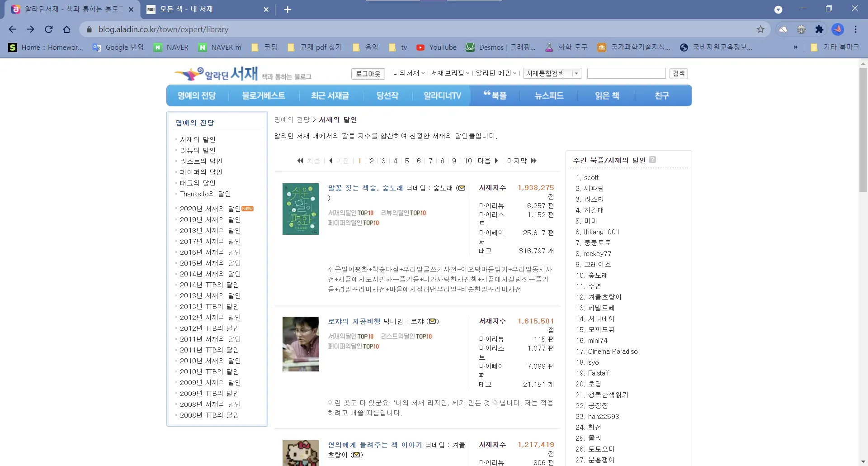Viewport: 868px width, 466px height.
Task: Send mail to 겨울호랑이 via envelope icon
Action: coord(357,455)
